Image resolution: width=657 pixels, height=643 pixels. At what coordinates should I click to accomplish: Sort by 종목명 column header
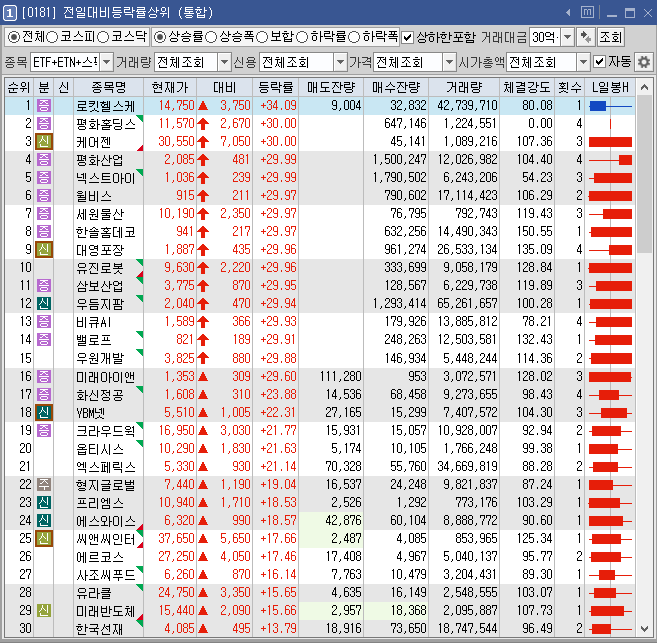tap(109, 87)
